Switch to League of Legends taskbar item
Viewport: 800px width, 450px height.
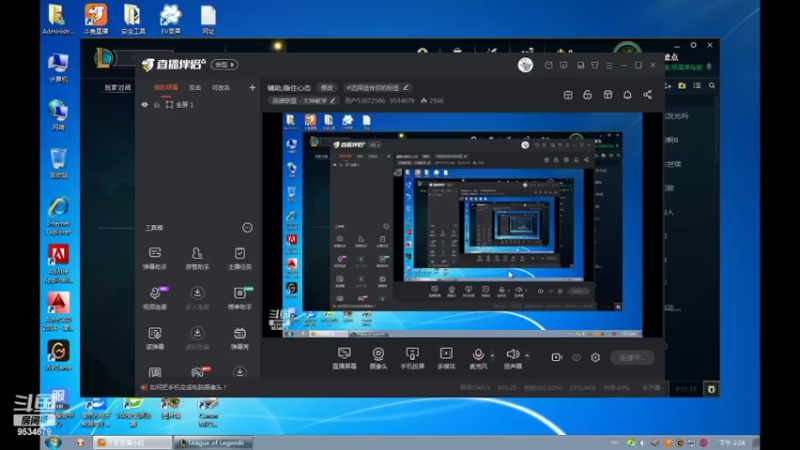[x=211, y=443]
